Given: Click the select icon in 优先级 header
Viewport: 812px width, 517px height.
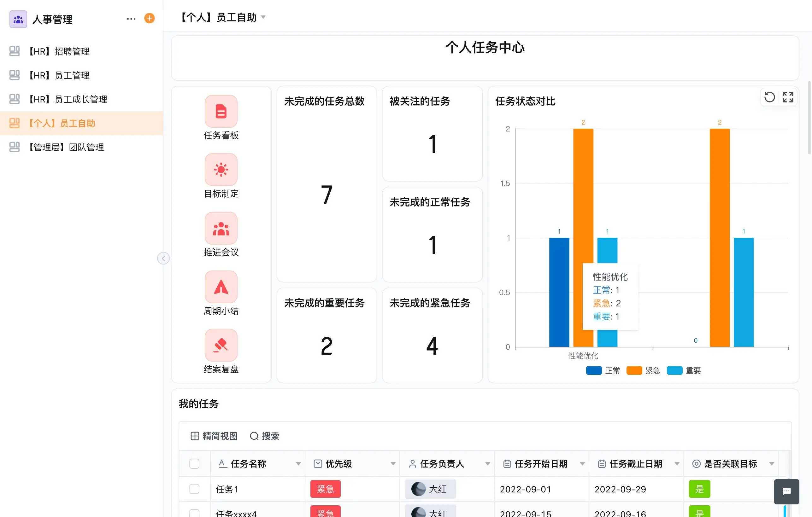Looking at the screenshot, I should [318, 464].
